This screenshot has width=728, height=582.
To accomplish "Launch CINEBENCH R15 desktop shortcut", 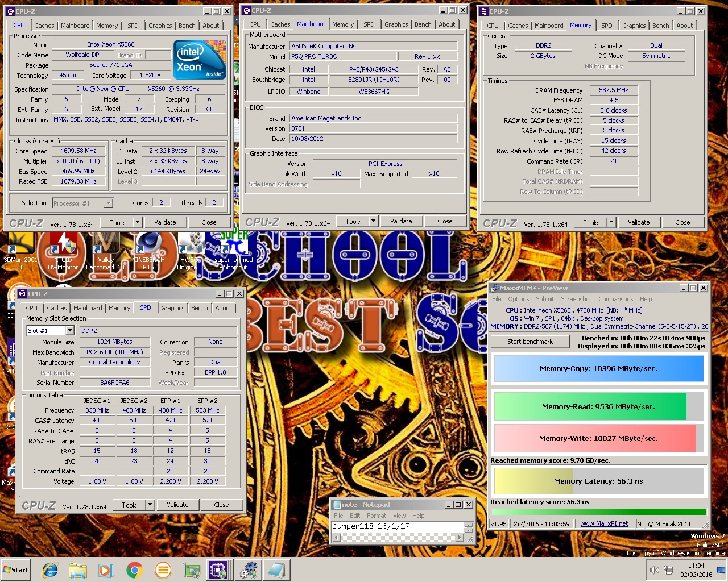I will pos(148,250).
